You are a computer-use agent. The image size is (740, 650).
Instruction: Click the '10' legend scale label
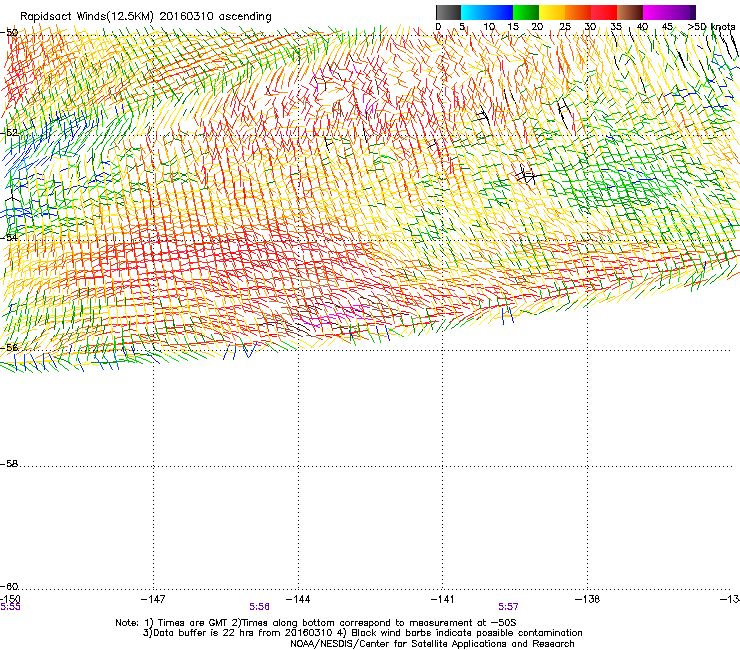coord(489,27)
